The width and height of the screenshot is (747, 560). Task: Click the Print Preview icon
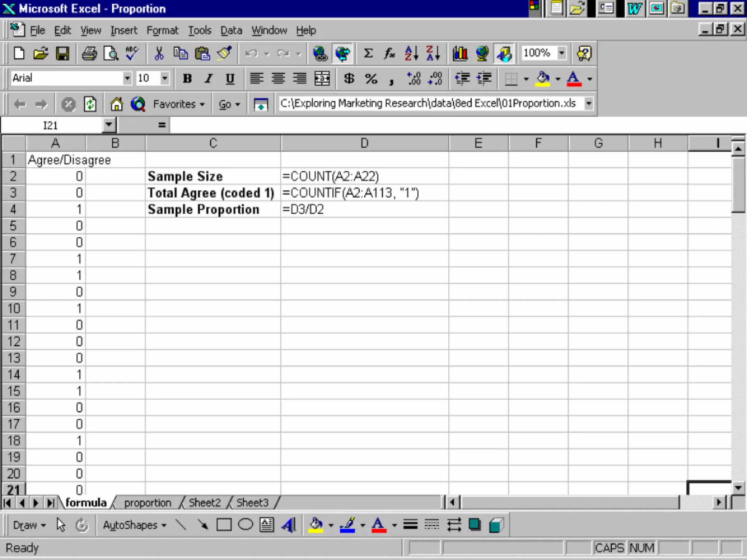pyautogui.click(x=111, y=54)
